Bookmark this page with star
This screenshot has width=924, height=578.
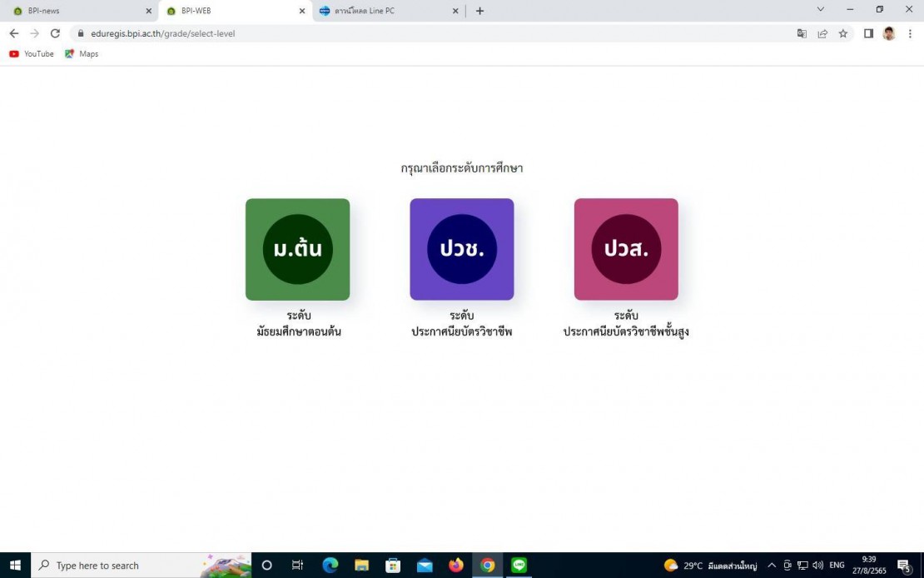843,33
